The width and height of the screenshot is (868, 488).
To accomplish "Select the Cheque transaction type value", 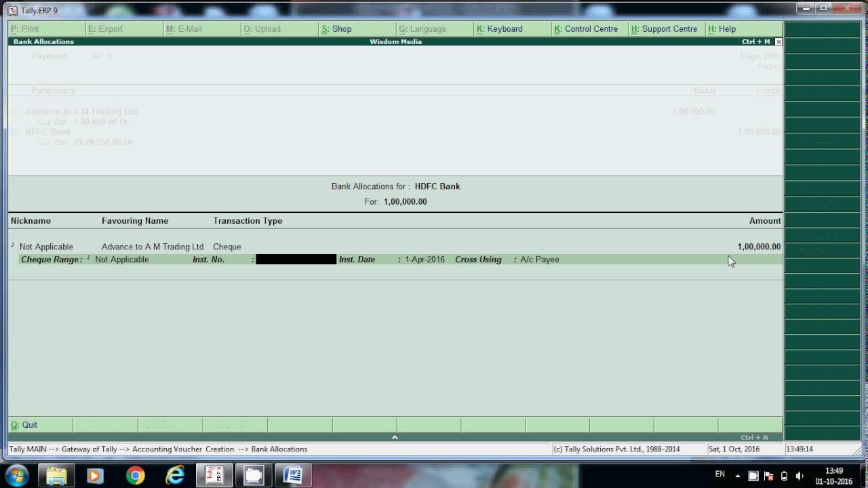I will click(227, 247).
